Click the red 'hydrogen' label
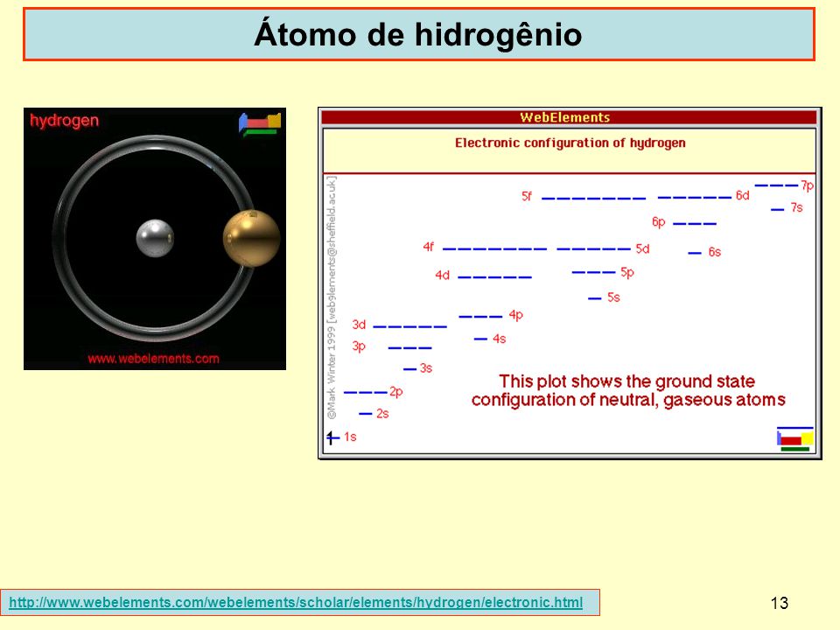The width and height of the screenshot is (840, 630). (x=64, y=121)
